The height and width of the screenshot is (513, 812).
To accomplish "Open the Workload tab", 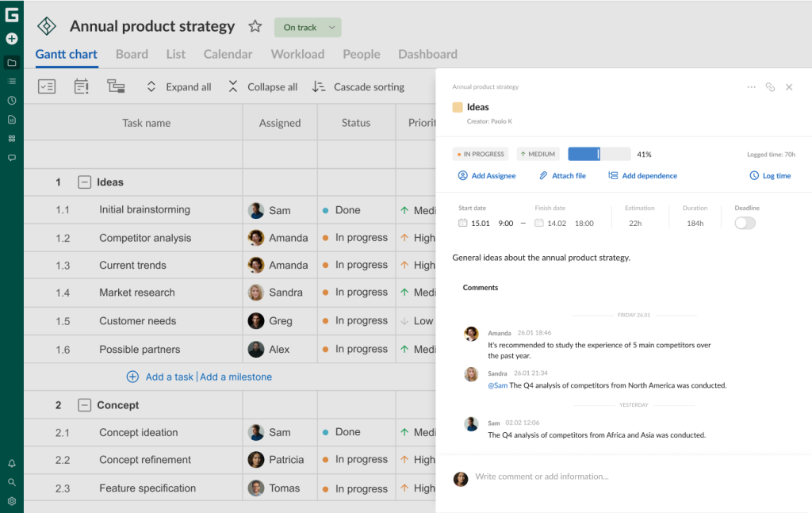I will click(x=297, y=54).
